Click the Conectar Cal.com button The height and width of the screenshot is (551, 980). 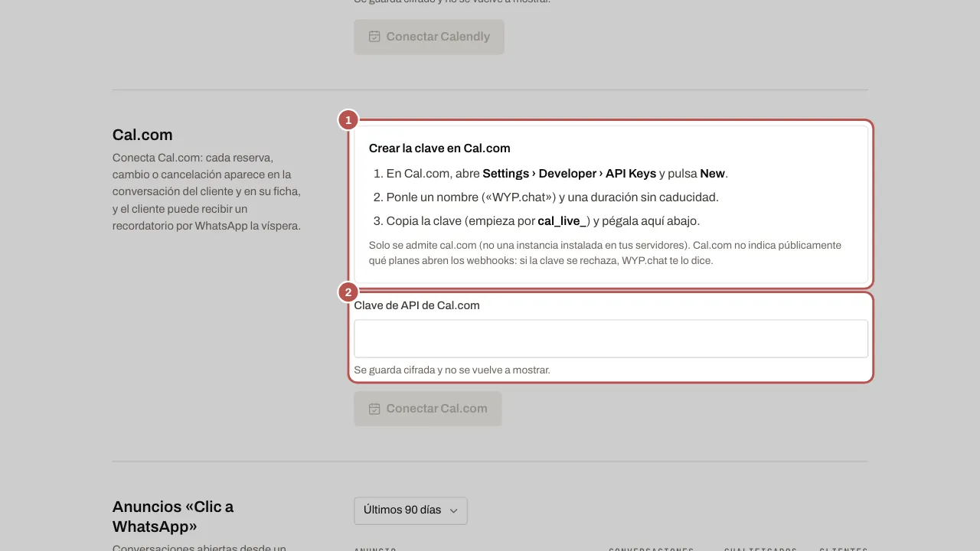point(427,409)
